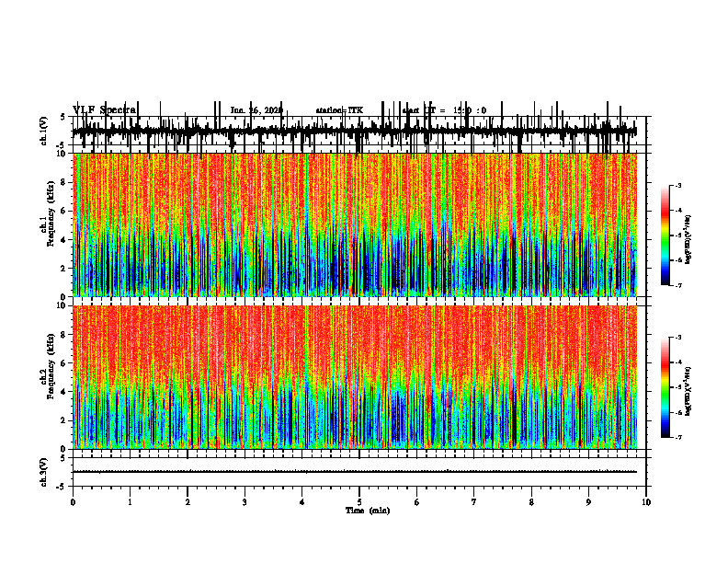Click the ch.2 color bar log PSD label
The image size is (728, 563).
pyautogui.click(x=688, y=391)
